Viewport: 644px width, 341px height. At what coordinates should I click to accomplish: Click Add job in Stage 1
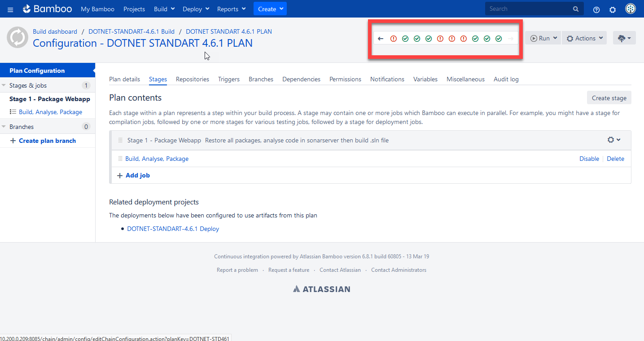(x=138, y=176)
